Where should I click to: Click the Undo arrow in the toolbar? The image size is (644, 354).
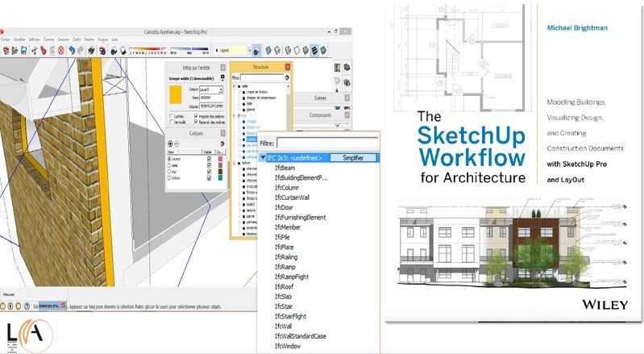(x=72, y=49)
